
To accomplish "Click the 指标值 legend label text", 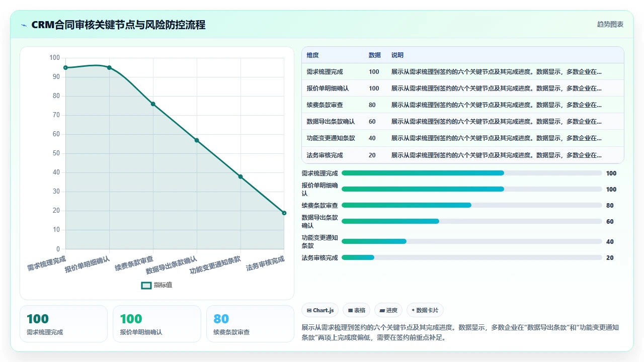I will (x=163, y=285).
